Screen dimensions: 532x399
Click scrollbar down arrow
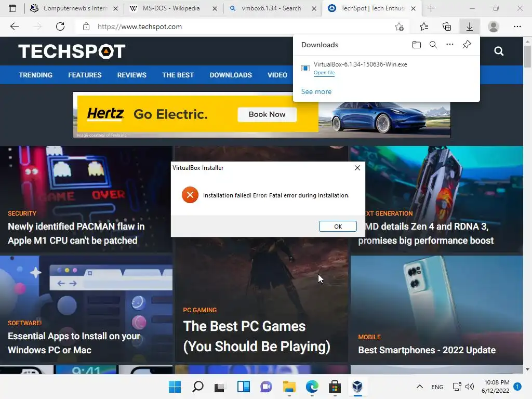click(527, 369)
